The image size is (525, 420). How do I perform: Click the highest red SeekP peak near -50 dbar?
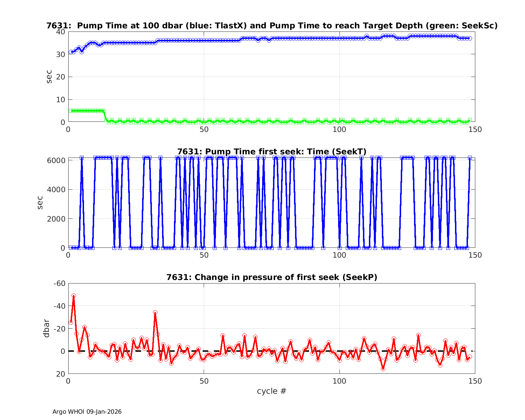pyautogui.click(x=74, y=296)
